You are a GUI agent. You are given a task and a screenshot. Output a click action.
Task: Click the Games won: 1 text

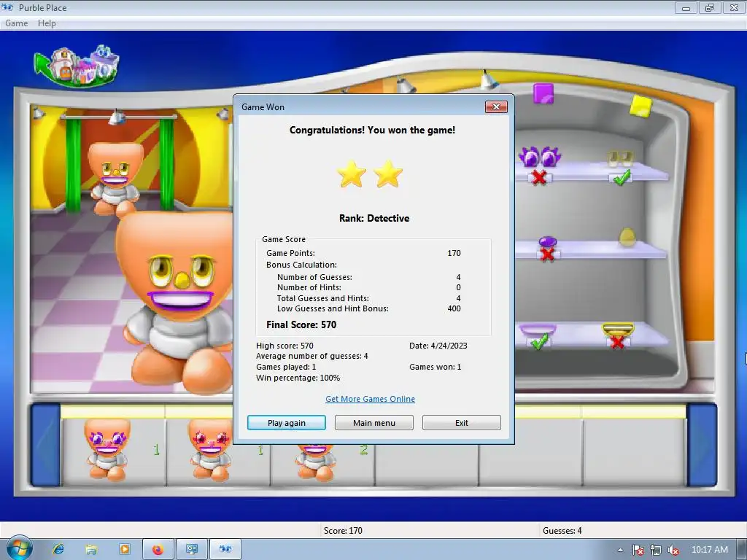pyautogui.click(x=435, y=367)
